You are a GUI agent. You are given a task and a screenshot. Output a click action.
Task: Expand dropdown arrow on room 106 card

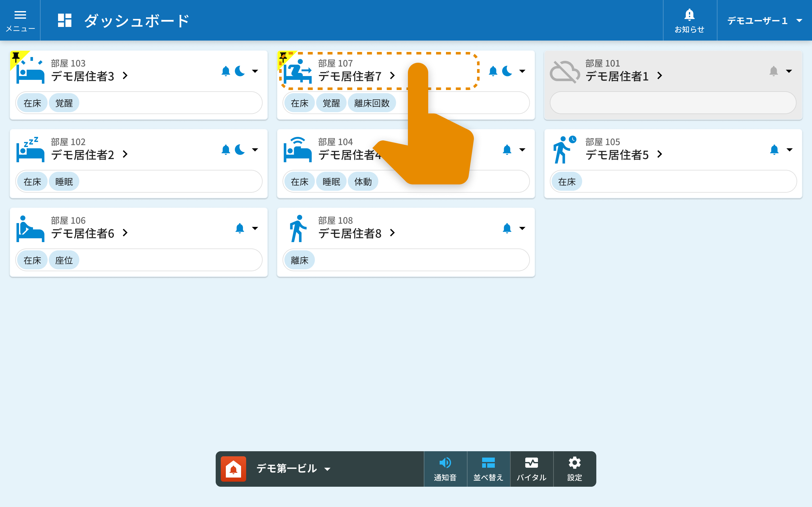(x=255, y=228)
